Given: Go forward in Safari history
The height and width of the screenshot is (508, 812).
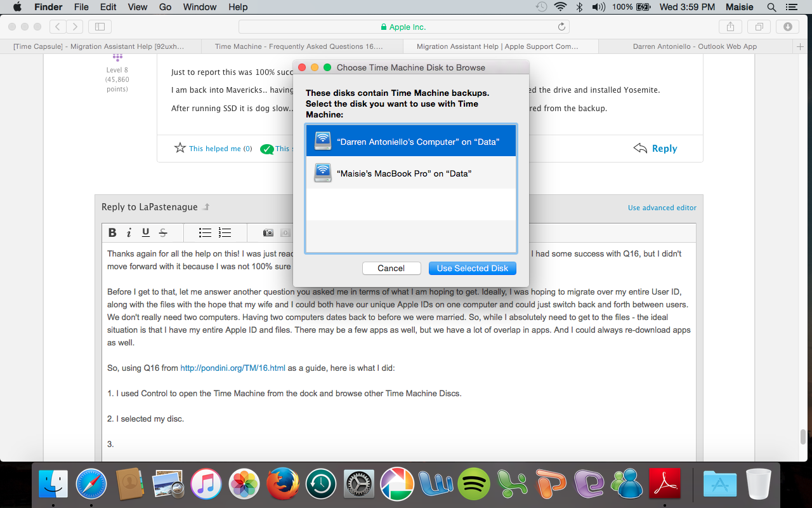Looking at the screenshot, I should click(x=75, y=27).
